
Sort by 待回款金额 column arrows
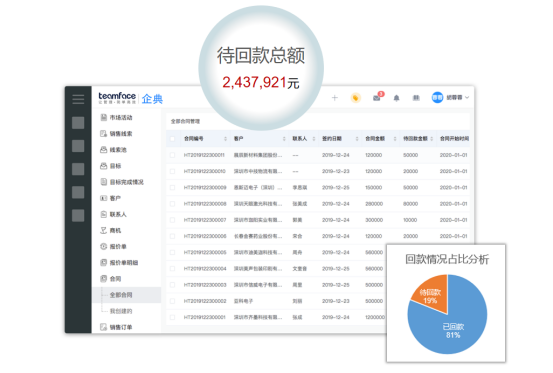pos(432,139)
